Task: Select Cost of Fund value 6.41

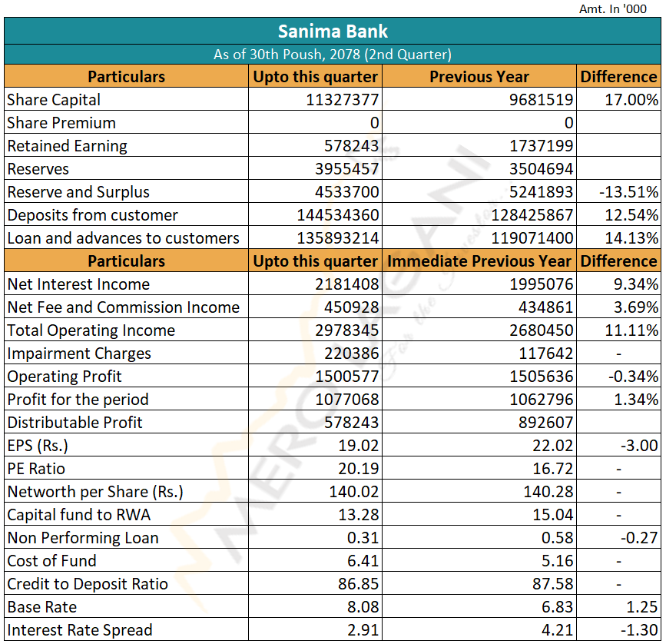Action: pos(363,561)
